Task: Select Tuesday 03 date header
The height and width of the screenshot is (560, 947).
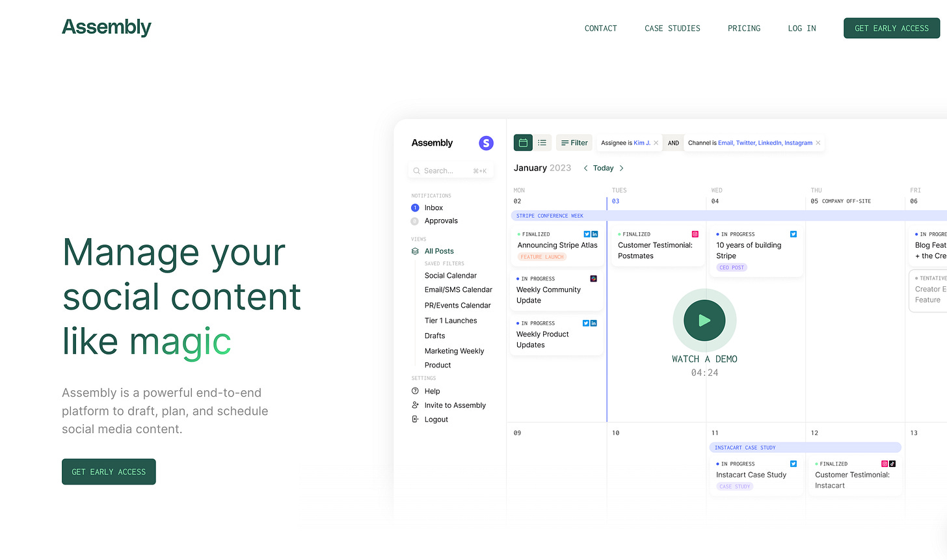Action: pos(615,201)
